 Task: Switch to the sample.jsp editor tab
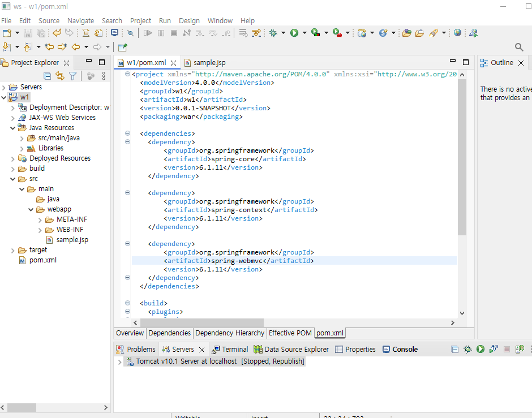coord(209,63)
